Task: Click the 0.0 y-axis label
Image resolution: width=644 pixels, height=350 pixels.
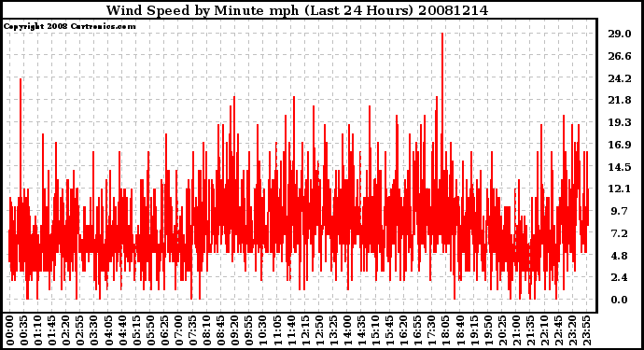Action: pos(620,300)
